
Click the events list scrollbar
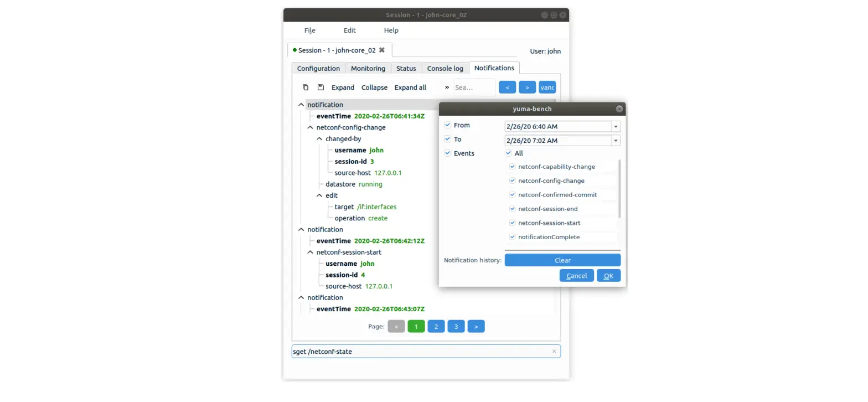tap(619, 189)
